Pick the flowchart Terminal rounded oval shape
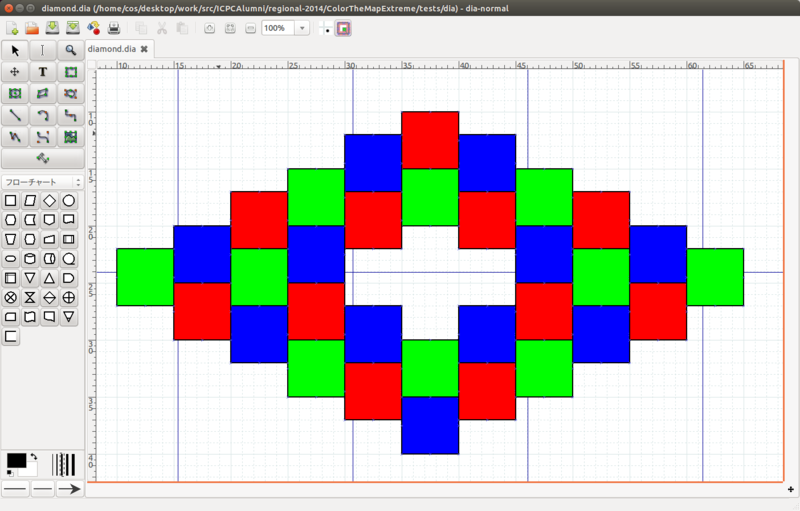Image resolution: width=800 pixels, height=511 pixels. pyautogui.click(x=11, y=259)
